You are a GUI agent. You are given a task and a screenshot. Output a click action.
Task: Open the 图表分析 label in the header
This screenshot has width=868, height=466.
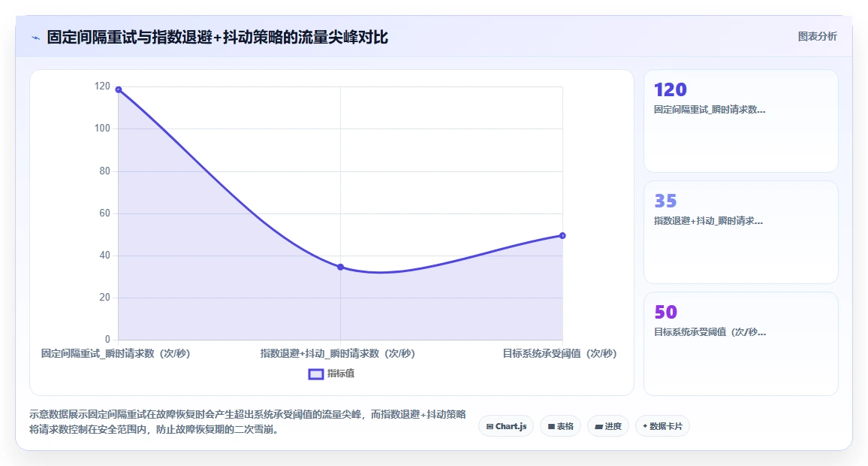coord(817,37)
